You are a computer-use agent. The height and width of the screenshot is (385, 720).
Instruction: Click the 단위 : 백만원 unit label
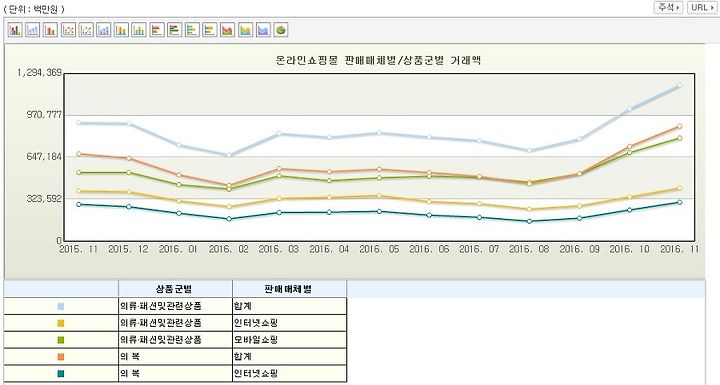coord(34,9)
